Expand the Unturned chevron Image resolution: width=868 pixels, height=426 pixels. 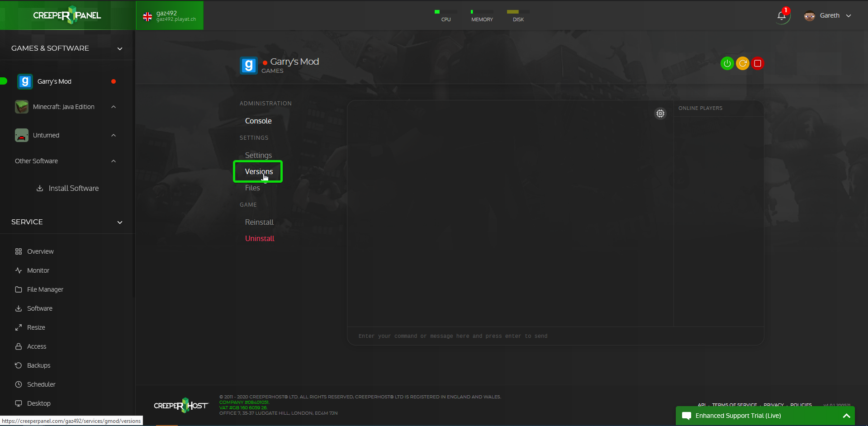coord(114,135)
